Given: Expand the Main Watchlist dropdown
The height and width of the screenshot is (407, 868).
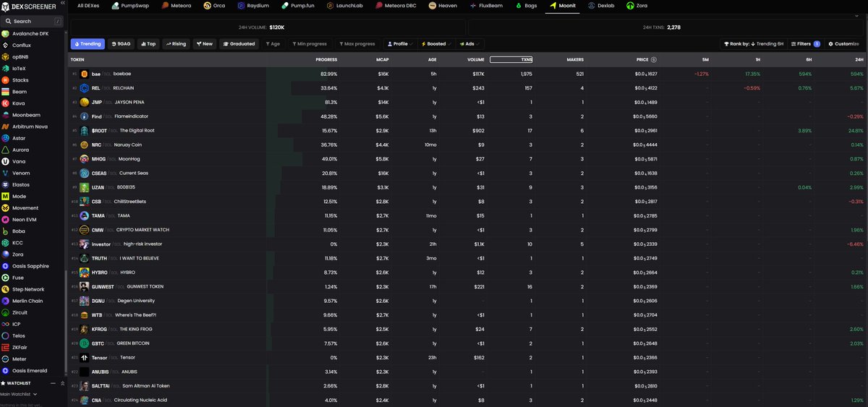Looking at the screenshot, I should pyautogui.click(x=19, y=393).
